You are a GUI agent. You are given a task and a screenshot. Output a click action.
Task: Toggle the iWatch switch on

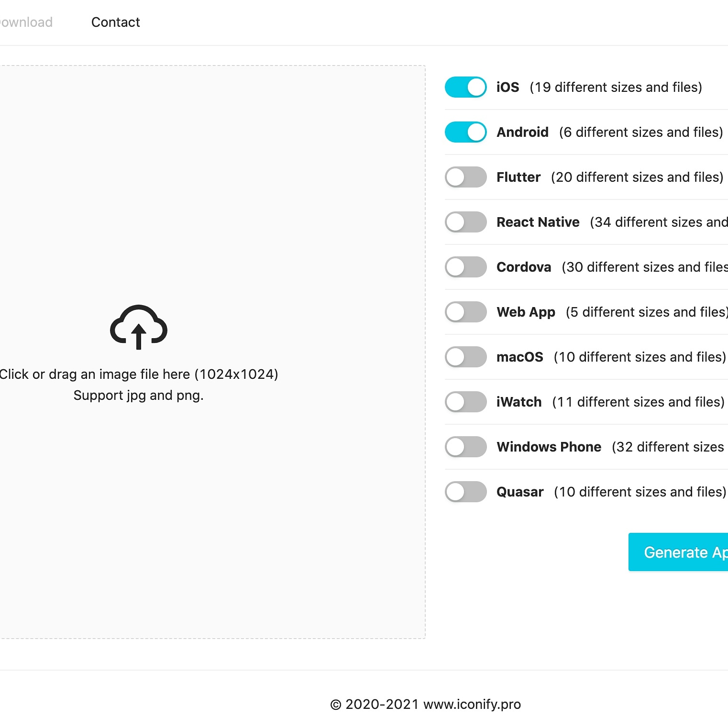pyautogui.click(x=465, y=402)
